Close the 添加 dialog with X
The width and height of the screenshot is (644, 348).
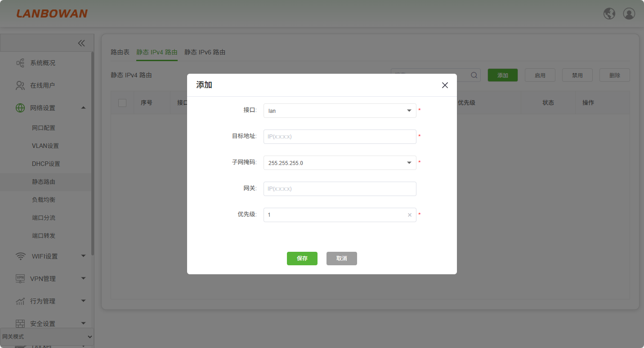(x=445, y=85)
